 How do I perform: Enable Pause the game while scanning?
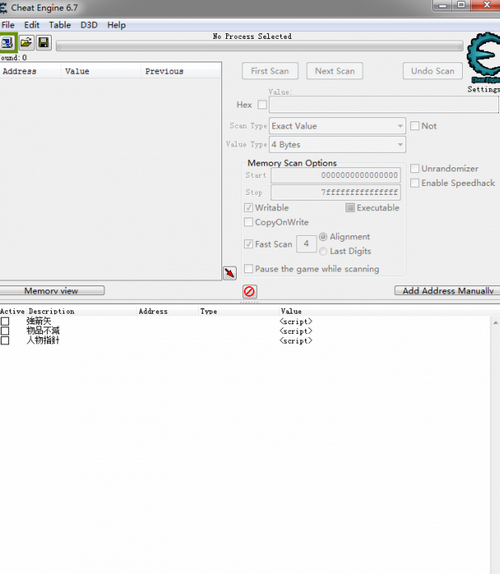[x=249, y=269]
